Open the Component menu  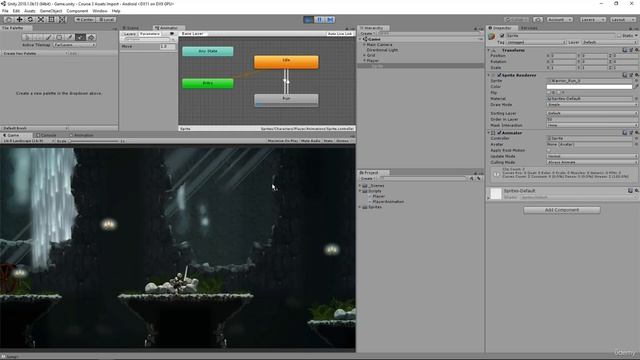77,11
